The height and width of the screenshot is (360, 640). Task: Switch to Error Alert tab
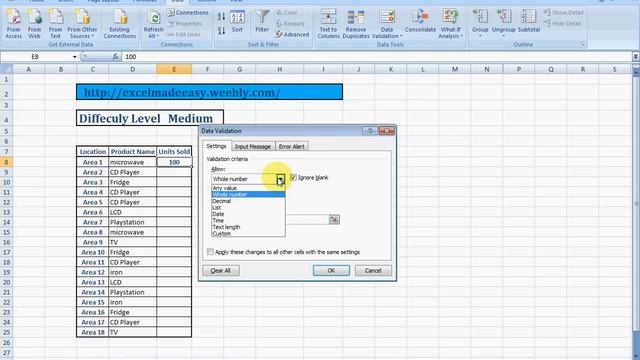[291, 147]
